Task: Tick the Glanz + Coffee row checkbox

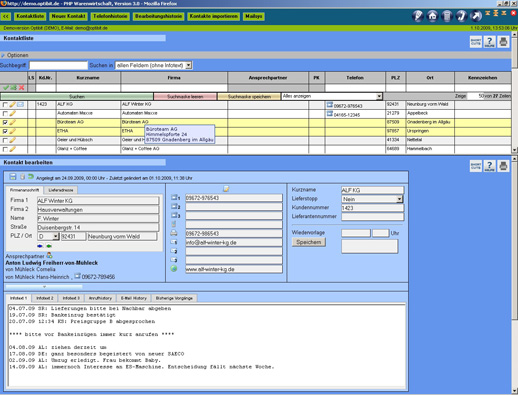Action: [5, 149]
